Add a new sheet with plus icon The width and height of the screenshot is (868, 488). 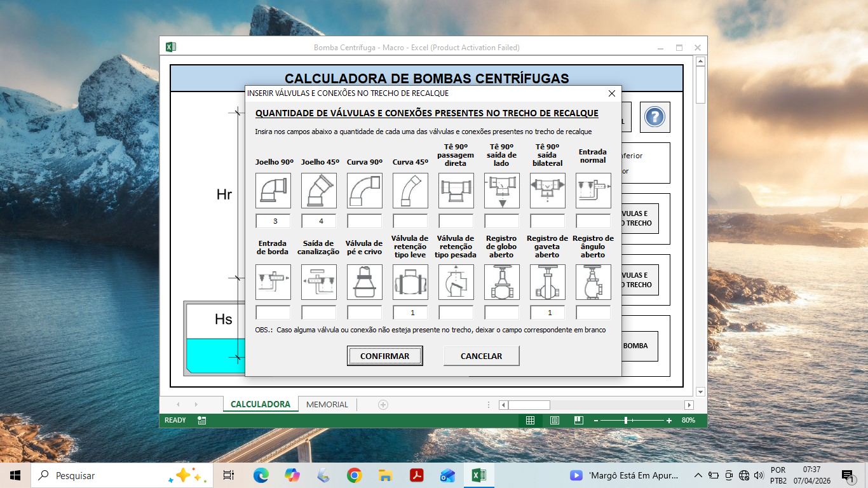[x=383, y=404]
